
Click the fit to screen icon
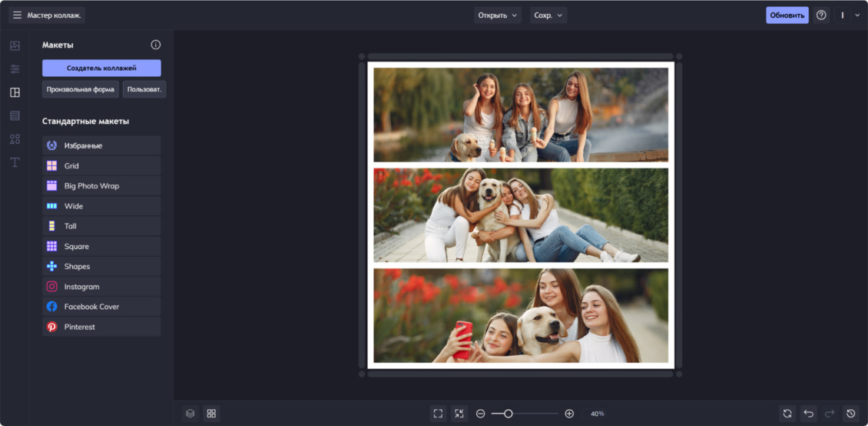coord(438,413)
